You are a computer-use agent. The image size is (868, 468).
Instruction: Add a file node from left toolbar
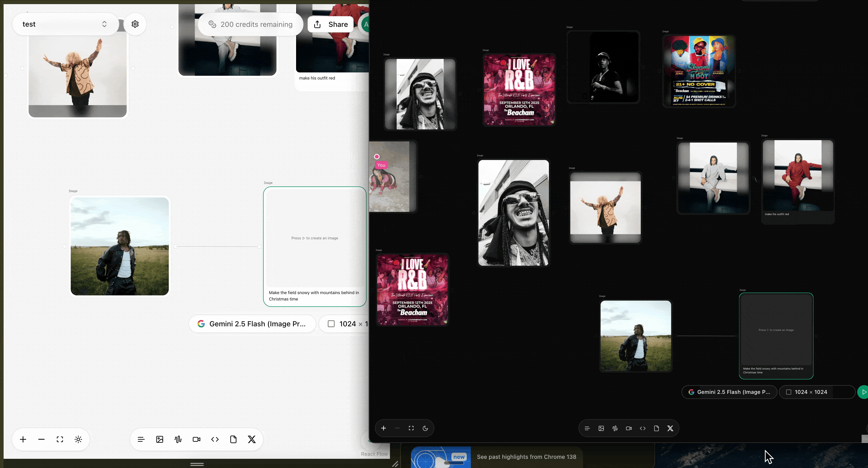[233, 439]
